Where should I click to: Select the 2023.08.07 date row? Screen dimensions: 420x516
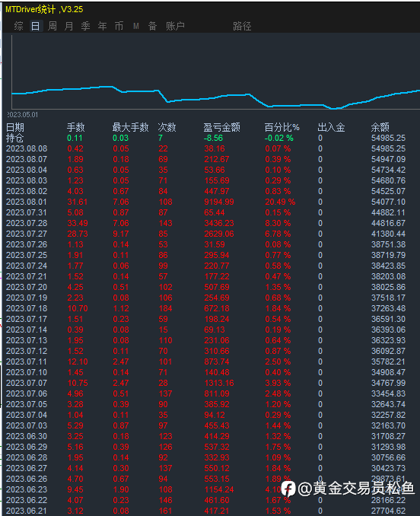click(27, 159)
